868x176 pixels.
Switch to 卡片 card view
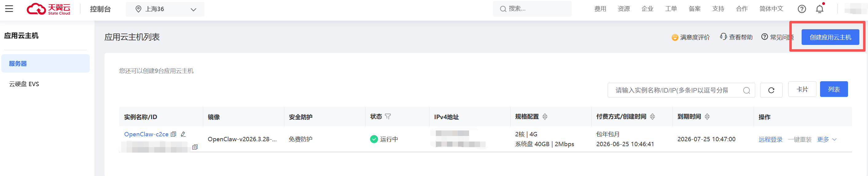(802, 89)
